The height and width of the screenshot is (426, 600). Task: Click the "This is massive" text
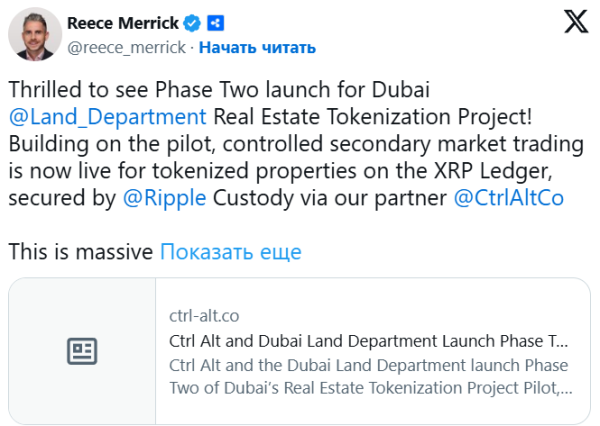81,252
